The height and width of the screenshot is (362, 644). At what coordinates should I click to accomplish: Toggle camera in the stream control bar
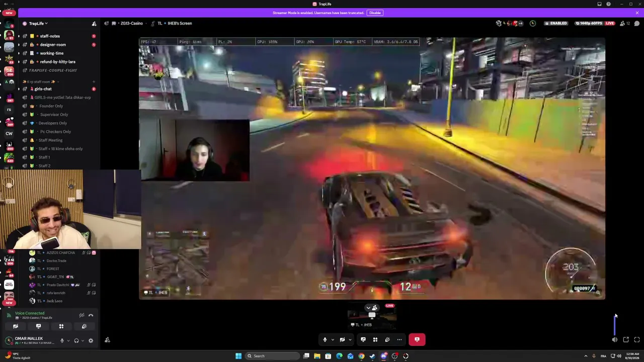click(342, 340)
